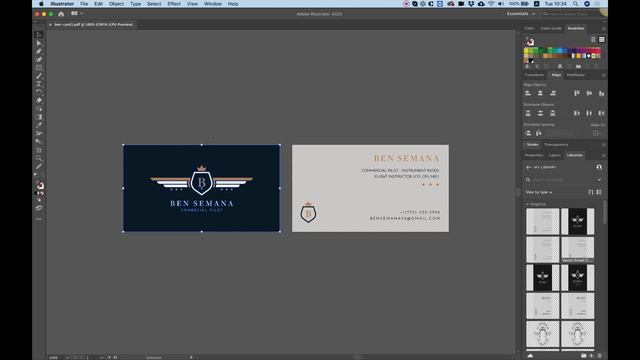Pick the blue swatch in Swatches
The image size is (640, 360).
[565, 51]
